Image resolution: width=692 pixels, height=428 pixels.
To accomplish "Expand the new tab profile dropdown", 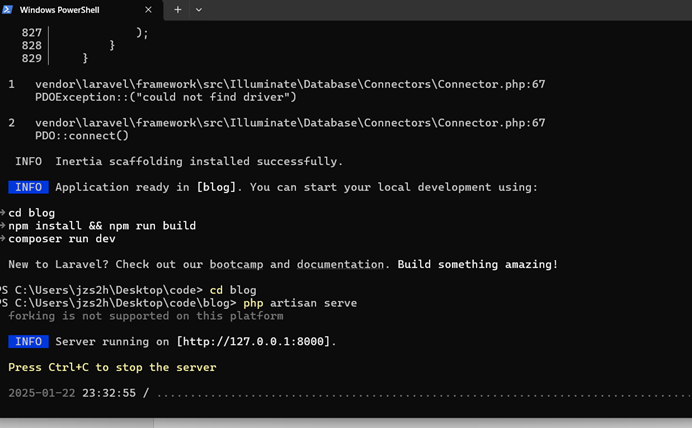I will coord(199,10).
